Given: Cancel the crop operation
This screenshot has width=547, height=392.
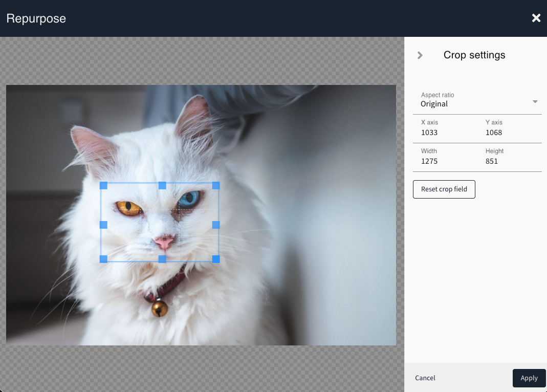Looking at the screenshot, I should pos(425,378).
